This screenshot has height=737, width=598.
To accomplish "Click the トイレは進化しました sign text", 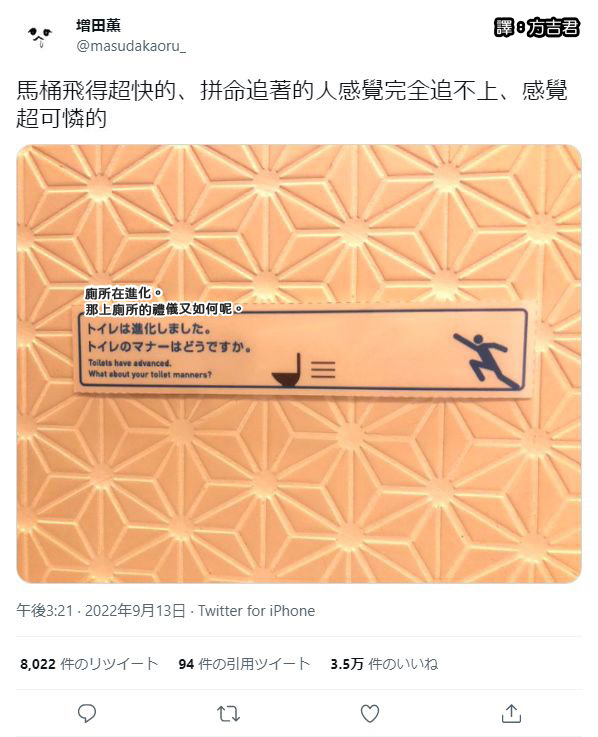I will coord(149,328).
